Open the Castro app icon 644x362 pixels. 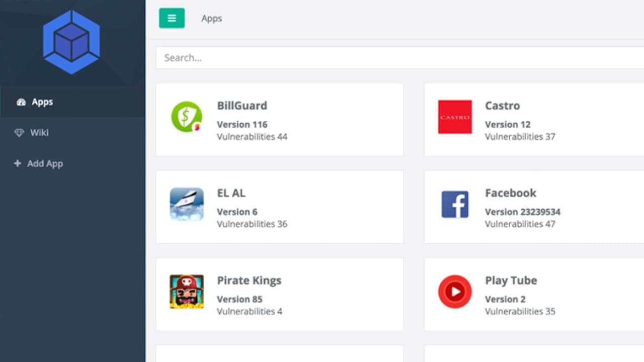(x=455, y=117)
